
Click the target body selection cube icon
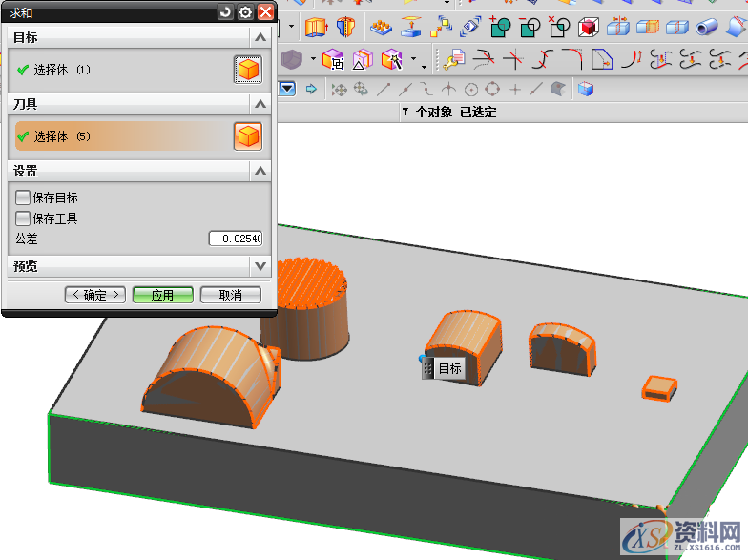[248, 70]
